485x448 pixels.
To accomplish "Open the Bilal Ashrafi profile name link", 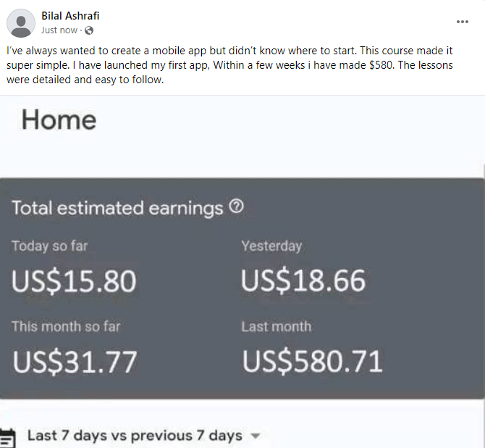I will point(71,16).
